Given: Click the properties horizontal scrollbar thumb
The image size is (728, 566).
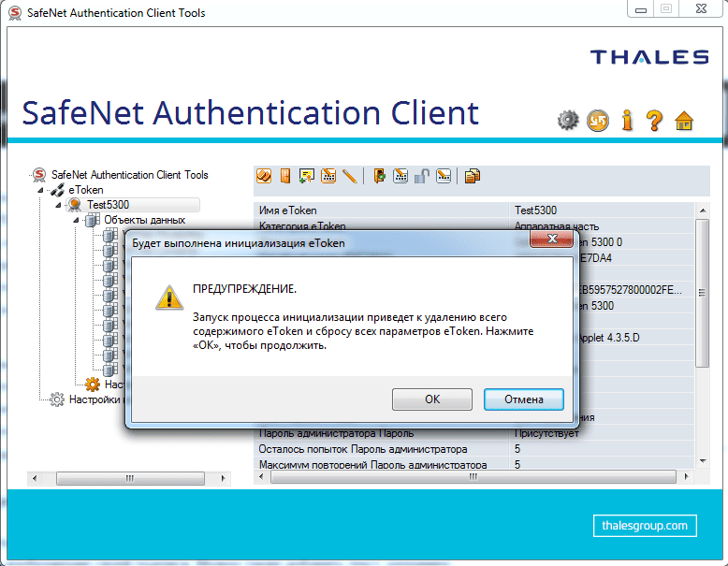Looking at the screenshot, I should point(473,476).
